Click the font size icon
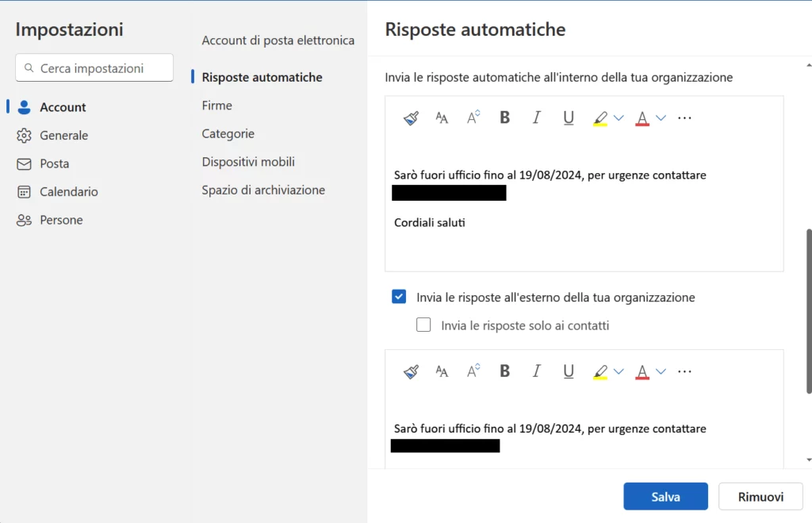This screenshot has width=812, height=523. [x=472, y=117]
